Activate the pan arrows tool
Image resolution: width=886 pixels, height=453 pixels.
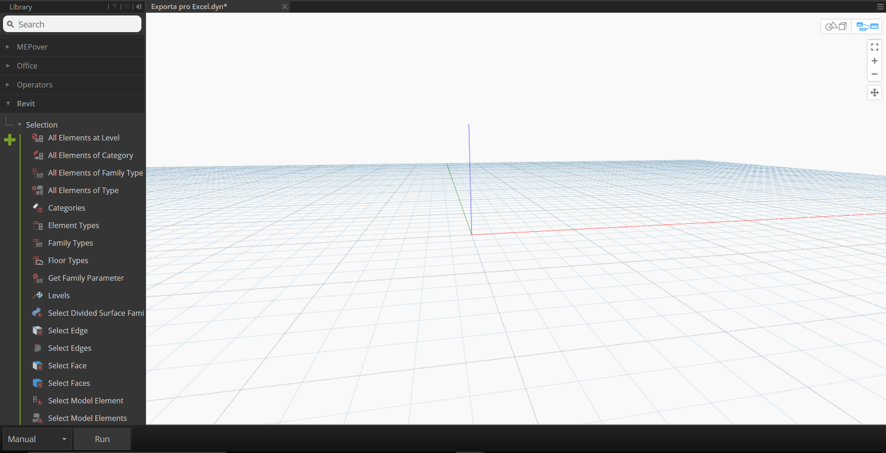pos(874,93)
